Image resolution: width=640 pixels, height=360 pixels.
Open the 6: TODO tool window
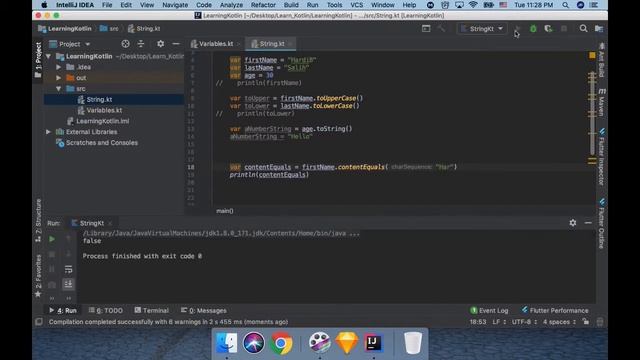click(x=106, y=310)
